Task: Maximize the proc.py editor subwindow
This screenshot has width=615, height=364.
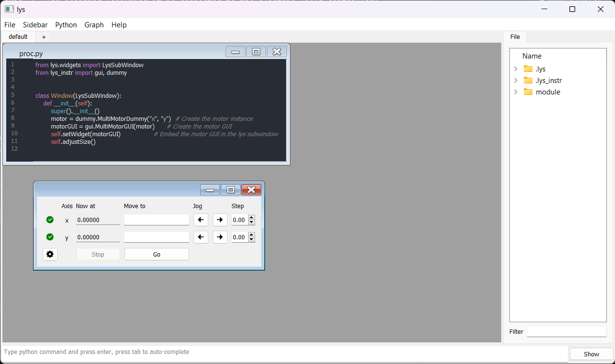Action: pos(256,52)
